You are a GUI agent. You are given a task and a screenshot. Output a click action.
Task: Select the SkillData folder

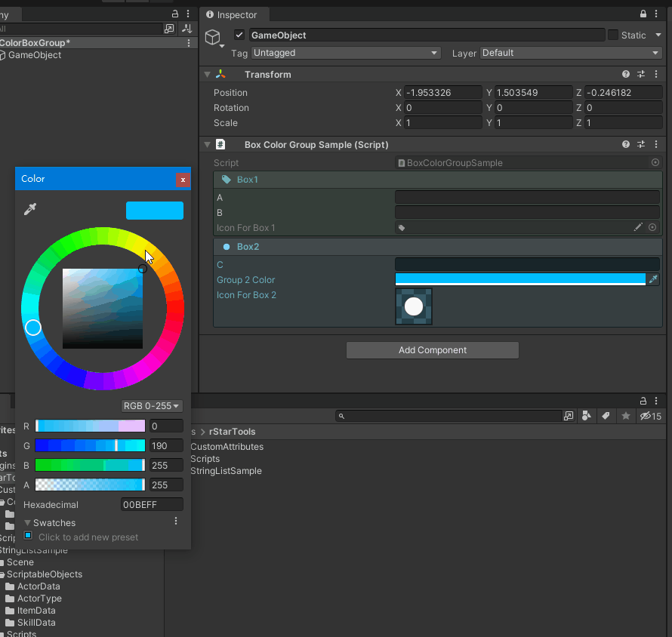tap(36, 622)
